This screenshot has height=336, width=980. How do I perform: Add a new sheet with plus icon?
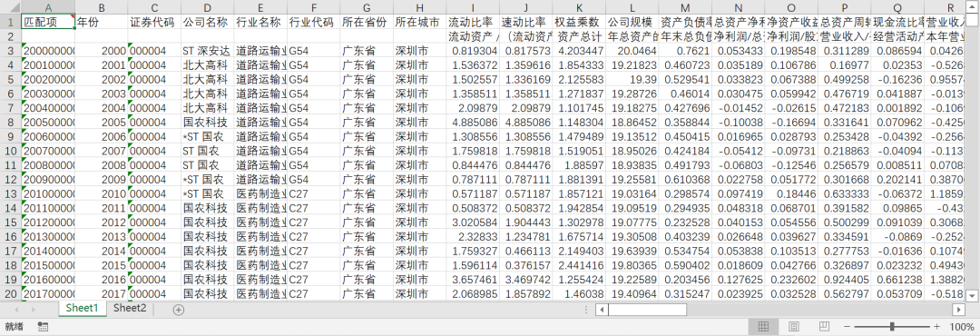pyautogui.click(x=179, y=309)
